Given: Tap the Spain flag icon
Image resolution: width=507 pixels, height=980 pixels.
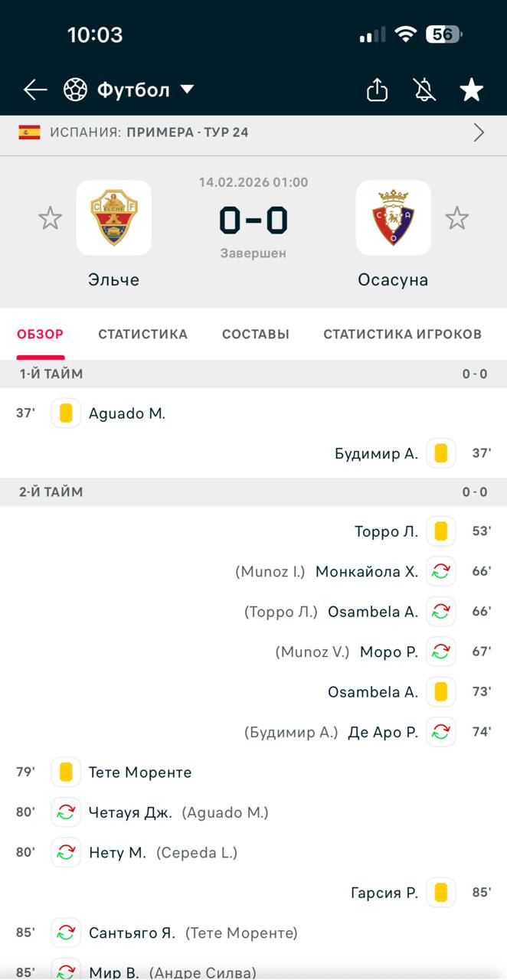Looking at the screenshot, I should point(30,132).
